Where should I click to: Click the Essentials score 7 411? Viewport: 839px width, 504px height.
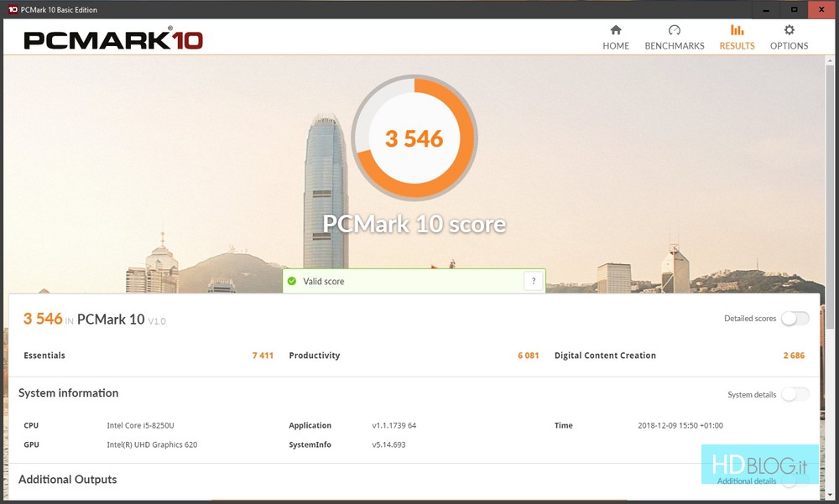click(x=263, y=356)
